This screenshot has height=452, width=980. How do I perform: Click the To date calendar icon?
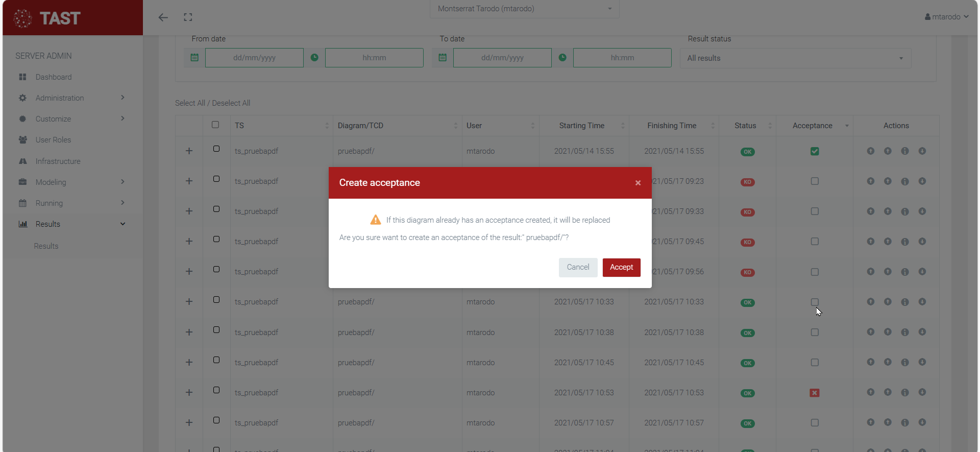click(443, 58)
